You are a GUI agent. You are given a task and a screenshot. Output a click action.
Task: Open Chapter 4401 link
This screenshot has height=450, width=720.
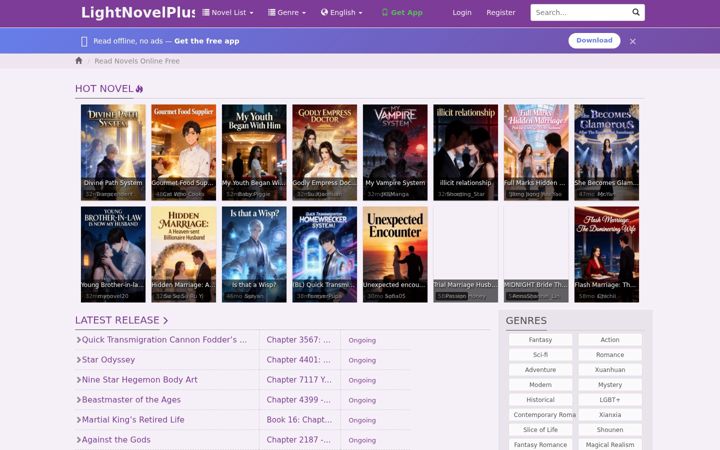(298, 360)
